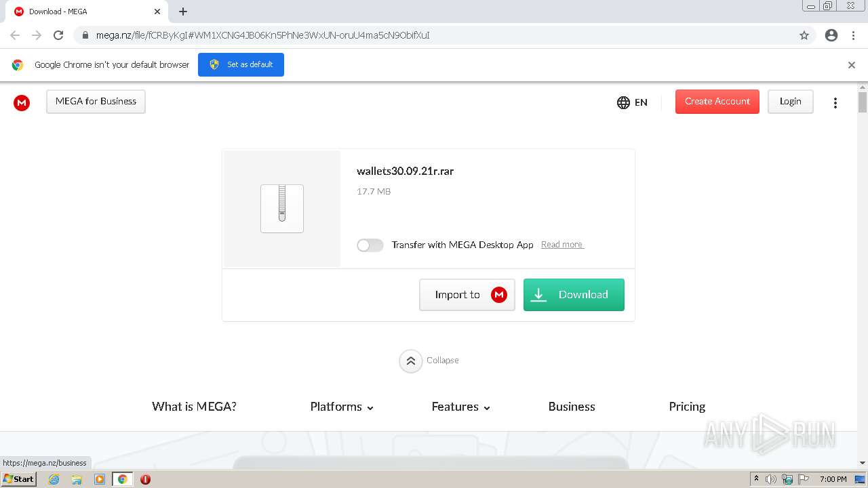Click the 17.7 MB file size text
The image size is (868, 488).
[x=374, y=192]
